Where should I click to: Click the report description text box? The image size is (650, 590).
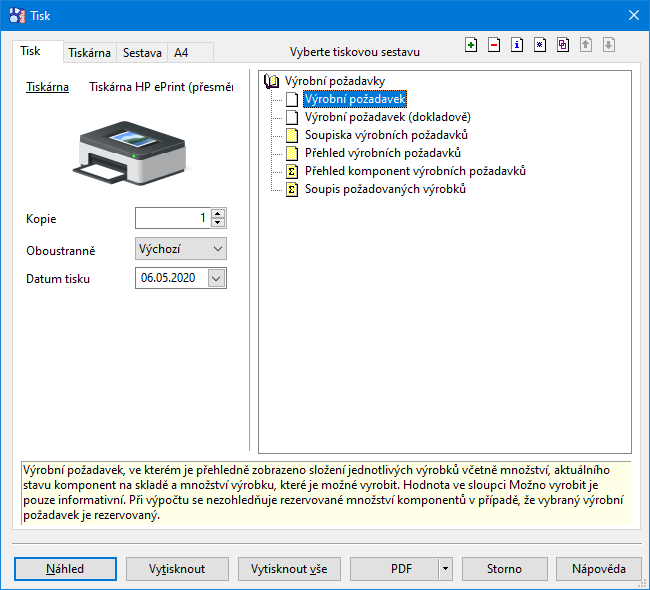[326, 493]
